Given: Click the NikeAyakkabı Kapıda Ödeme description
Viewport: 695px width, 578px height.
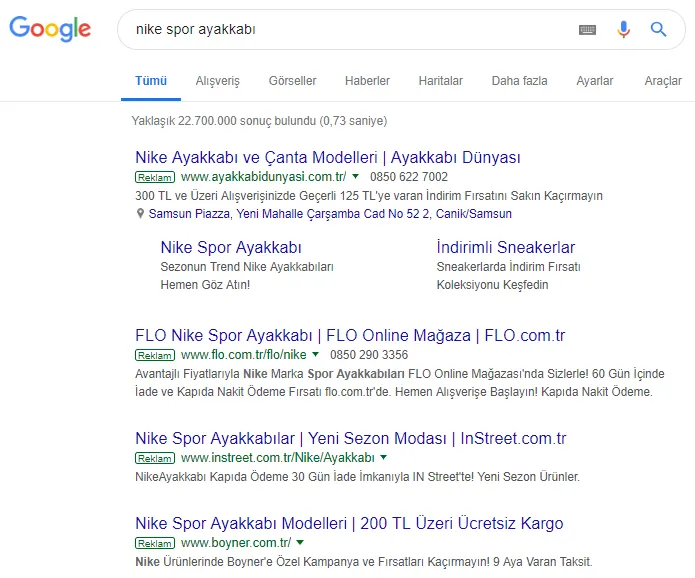Looking at the screenshot, I should tap(357, 477).
